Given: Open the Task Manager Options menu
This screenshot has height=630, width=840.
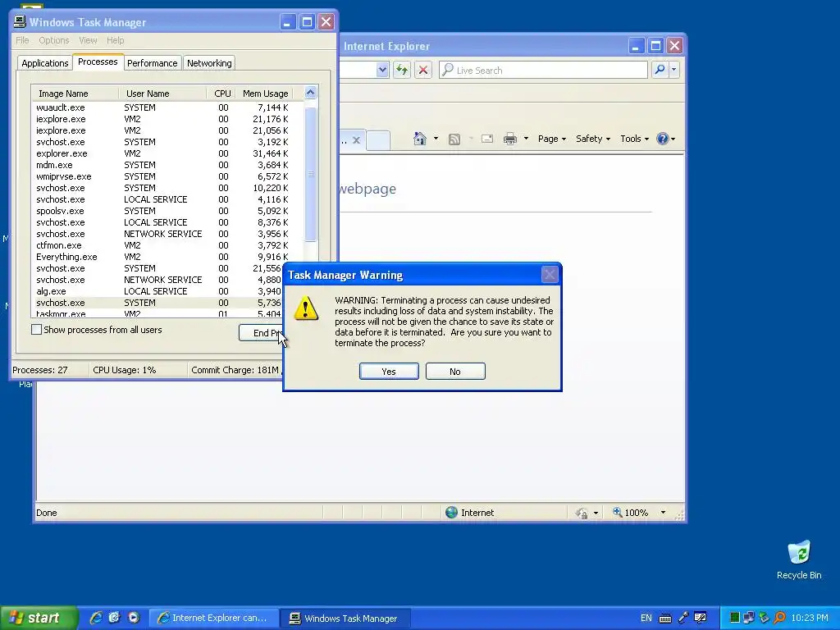Looking at the screenshot, I should click(x=53, y=40).
